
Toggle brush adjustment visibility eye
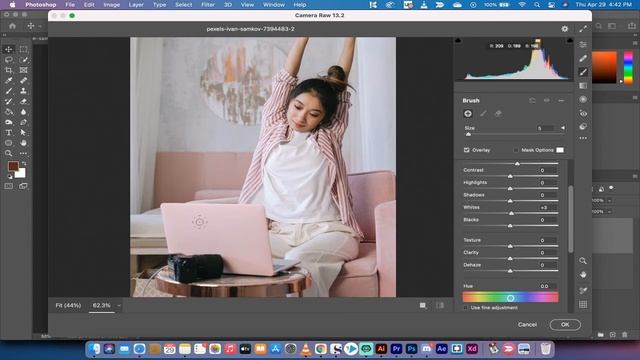click(547, 100)
